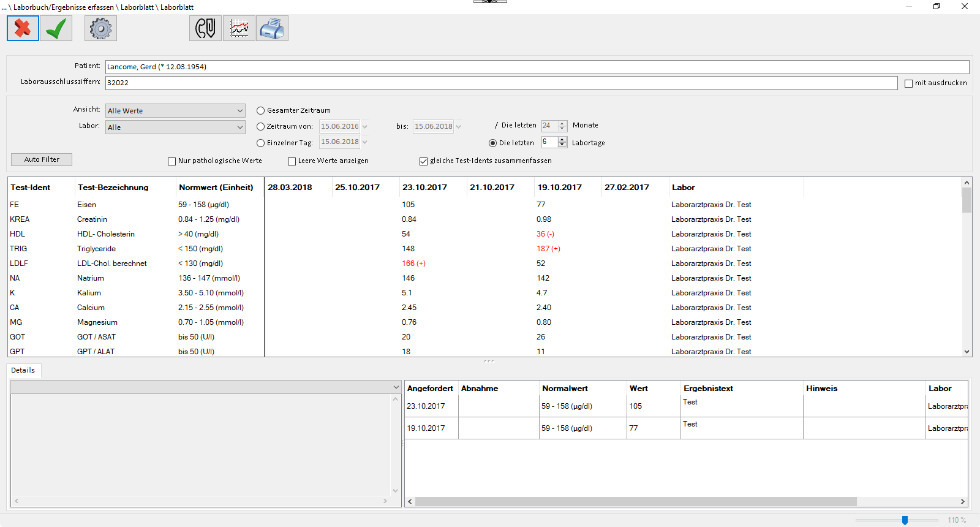Select 'Die letzten' Labortage radio button

coord(492,143)
